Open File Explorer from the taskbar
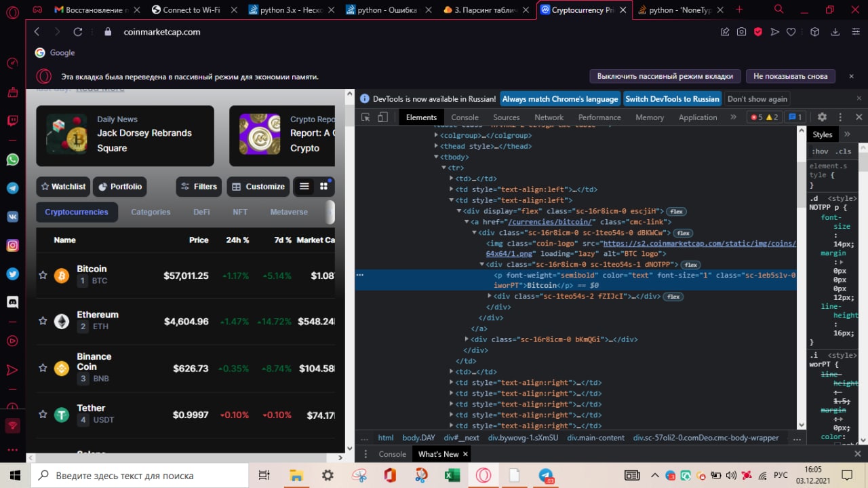This screenshot has width=868, height=488. [x=296, y=475]
